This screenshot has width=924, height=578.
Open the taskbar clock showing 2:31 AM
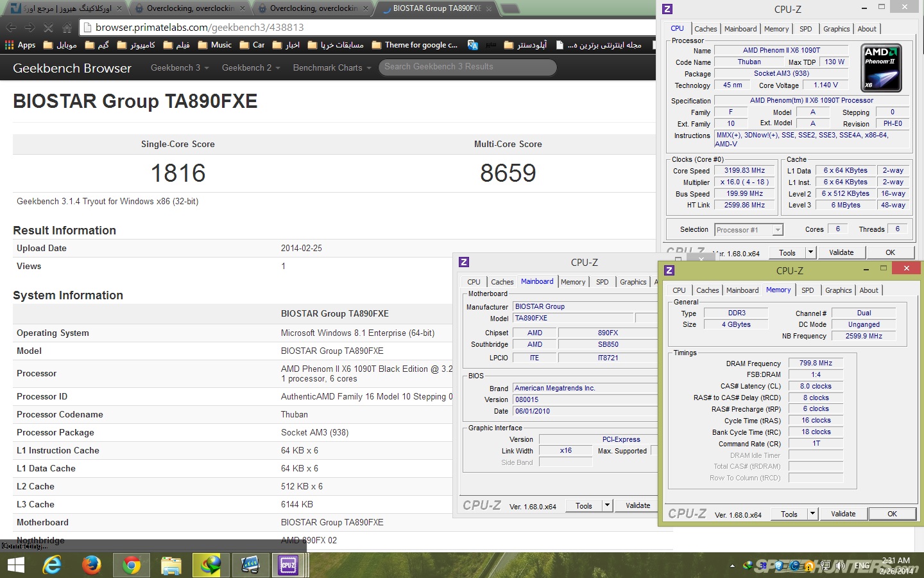click(896, 566)
